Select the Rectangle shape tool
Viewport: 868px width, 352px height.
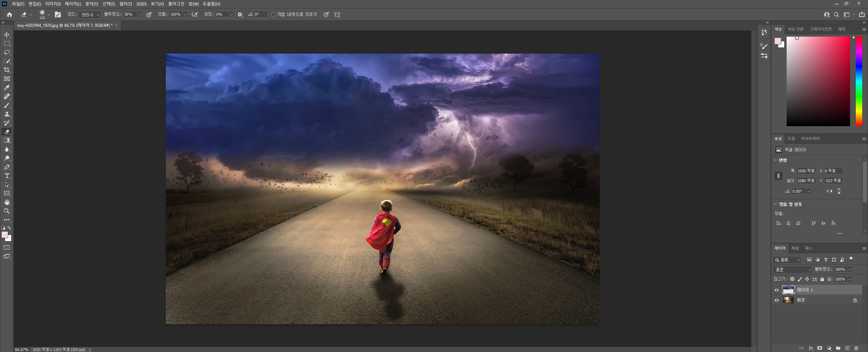click(x=7, y=193)
